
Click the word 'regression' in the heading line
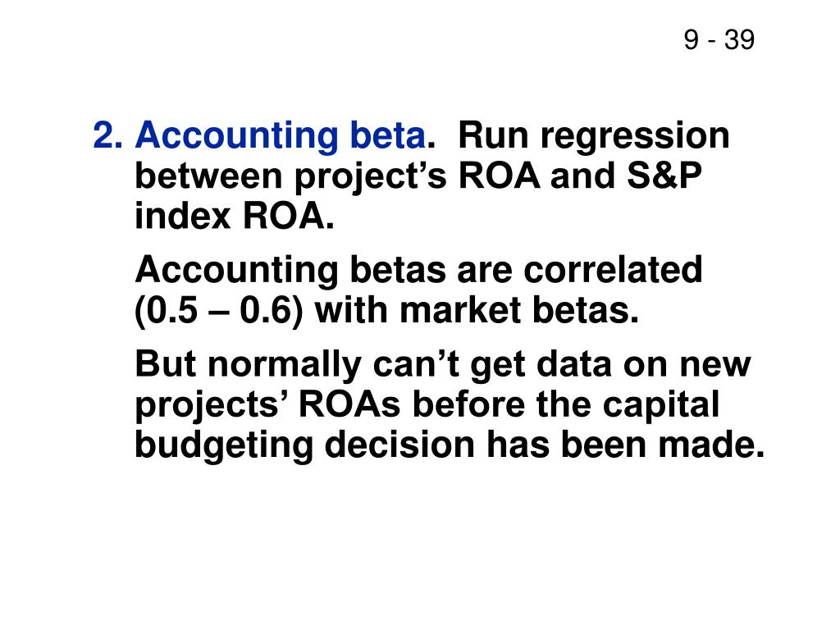pyautogui.click(x=635, y=137)
